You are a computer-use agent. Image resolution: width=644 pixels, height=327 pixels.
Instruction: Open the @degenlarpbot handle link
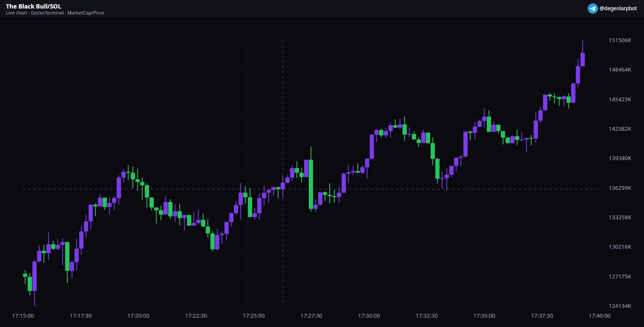click(618, 9)
